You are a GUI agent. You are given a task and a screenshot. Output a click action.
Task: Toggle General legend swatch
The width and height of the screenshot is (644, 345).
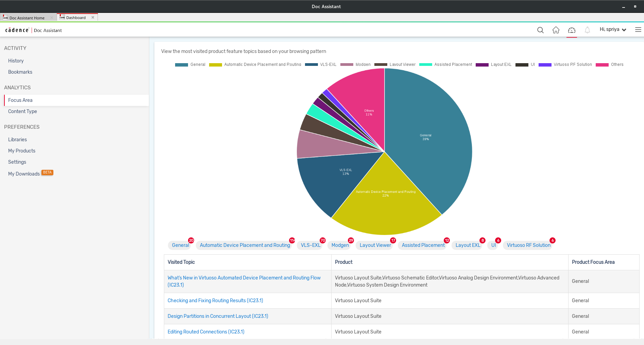182,65
